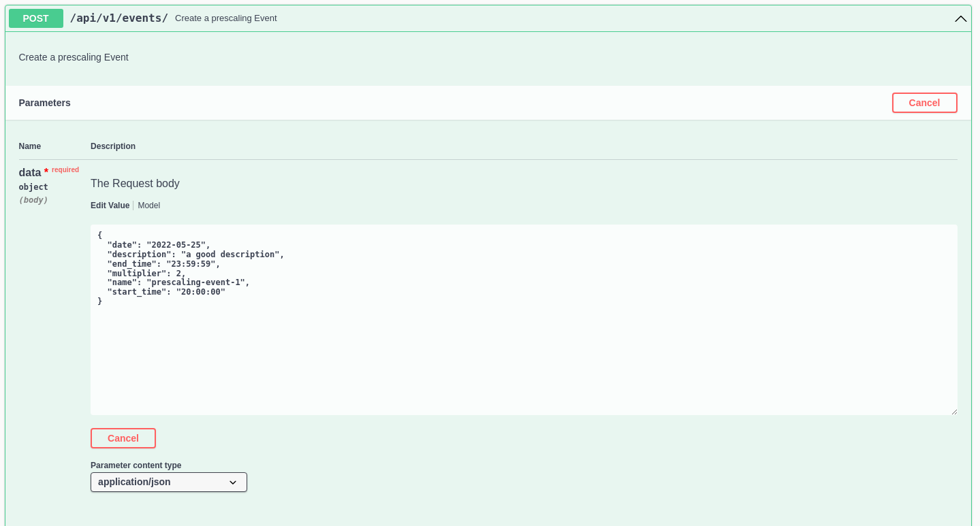Click the POST method badge
Image resolution: width=980 pixels, height=526 pixels.
pyautogui.click(x=35, y=18)
